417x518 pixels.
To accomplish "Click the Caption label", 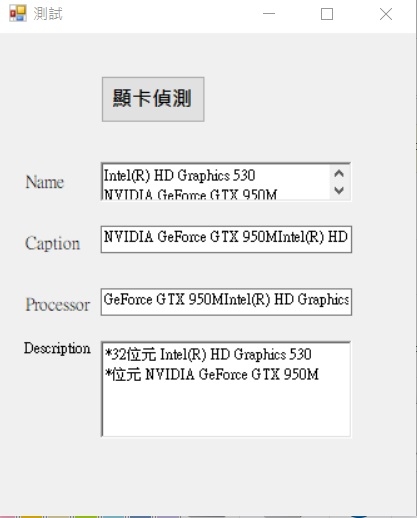I will click(53, 243).
